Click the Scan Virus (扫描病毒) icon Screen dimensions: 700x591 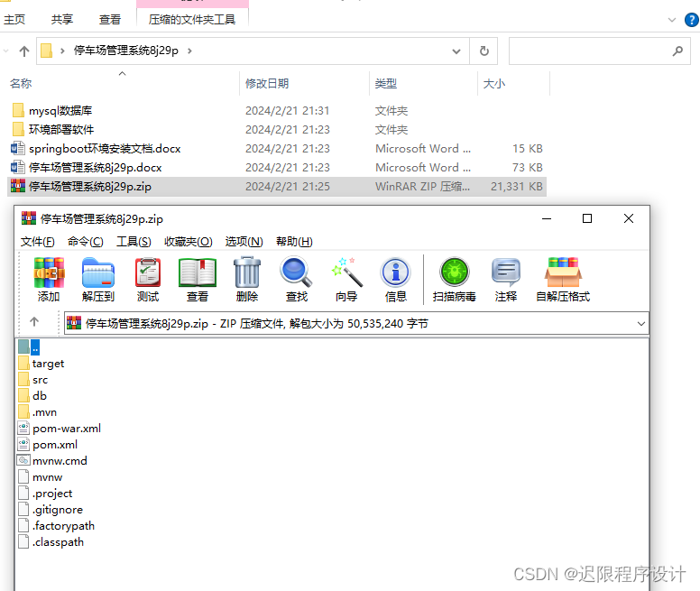455,272
